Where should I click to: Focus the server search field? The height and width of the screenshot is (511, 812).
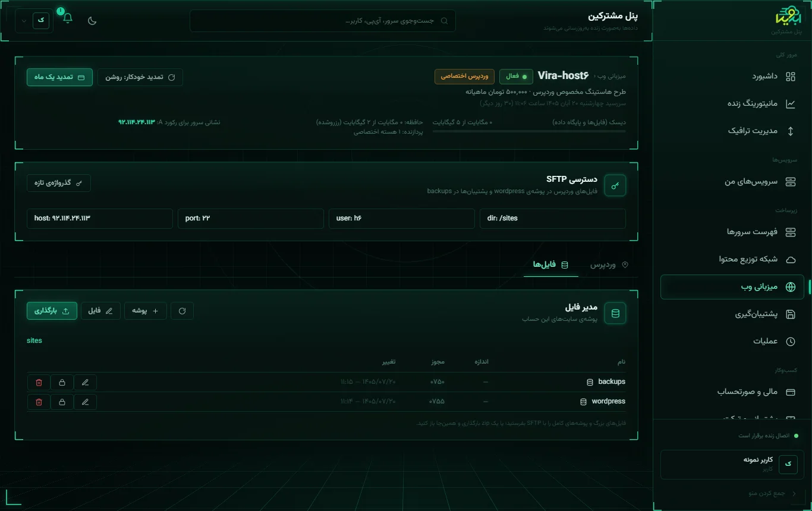[323, 21]
